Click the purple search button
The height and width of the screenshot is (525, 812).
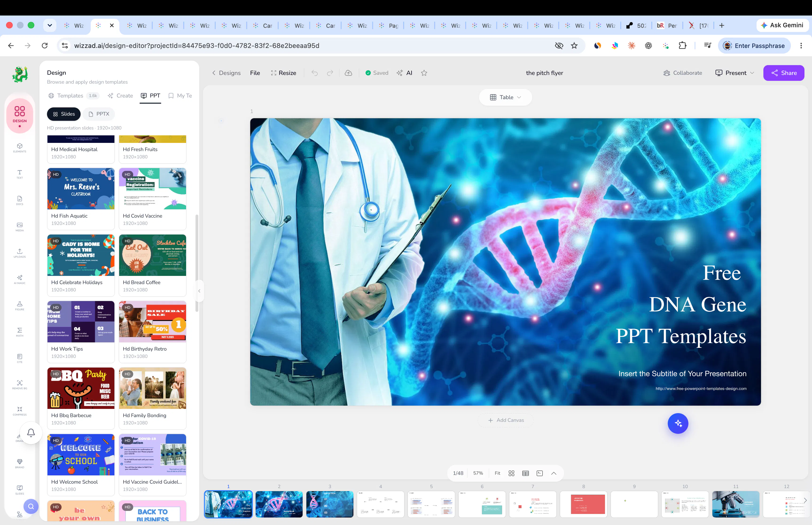coord(31,506)
